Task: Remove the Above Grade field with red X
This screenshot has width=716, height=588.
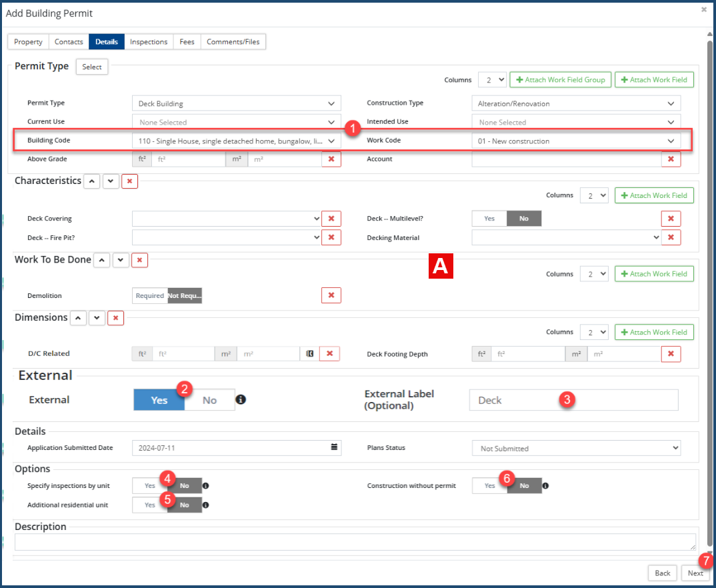Action: pos(331,159)
